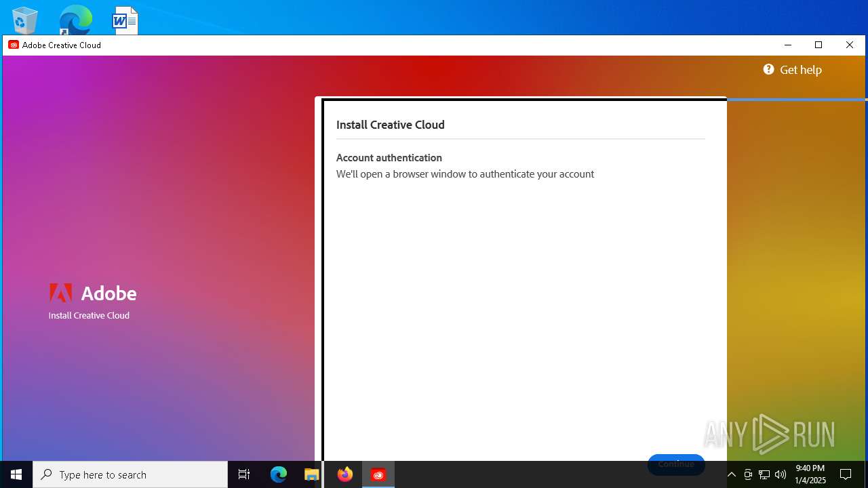Close the Adobe Creative Cloud window
The width and height of the screenshot is (868, 488).
point(850,45)
